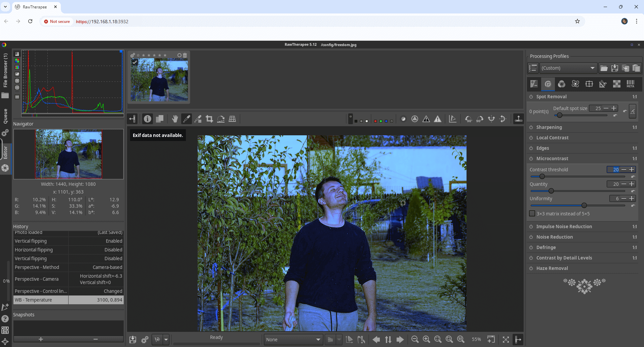
Task: Open the Queue side tab
Action: coord(5,116)
